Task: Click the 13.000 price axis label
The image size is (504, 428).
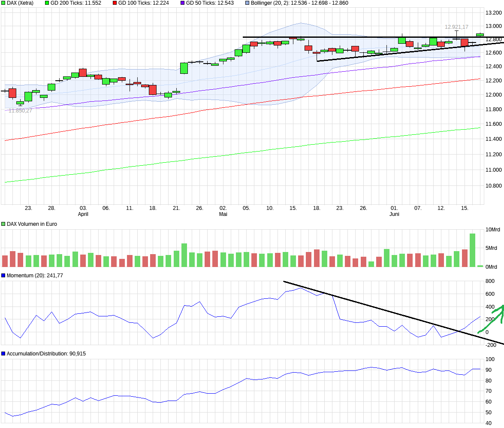Action: (493, 26)
